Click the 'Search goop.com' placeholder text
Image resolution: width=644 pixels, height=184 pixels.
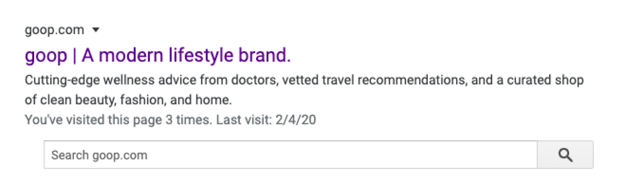(x=99, y=155)
